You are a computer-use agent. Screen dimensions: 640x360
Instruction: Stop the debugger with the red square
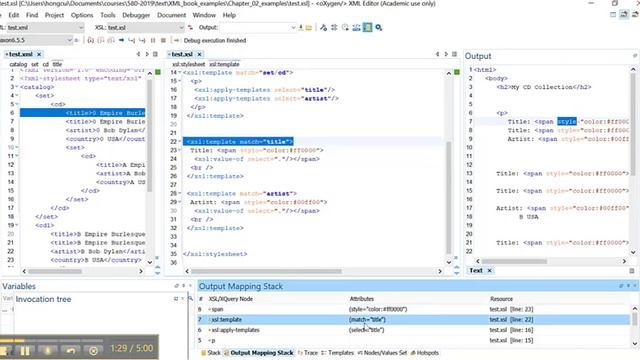[163, 40]
